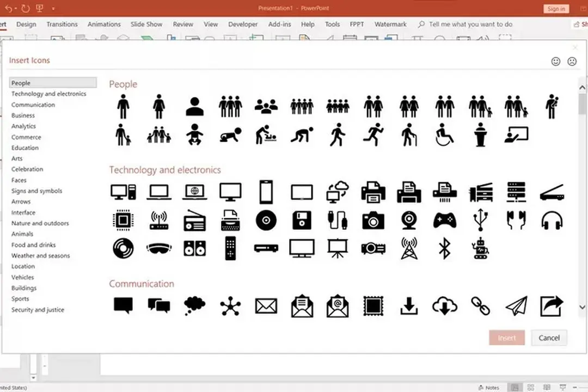Screen dimensions: 588x392
Task: Select the Bluetooth icon
Action: coord(445,248)
